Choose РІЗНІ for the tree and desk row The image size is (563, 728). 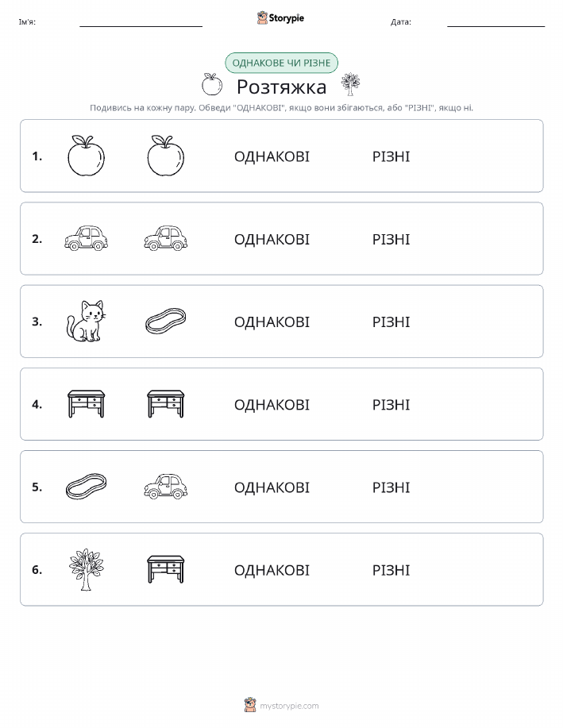391,570
